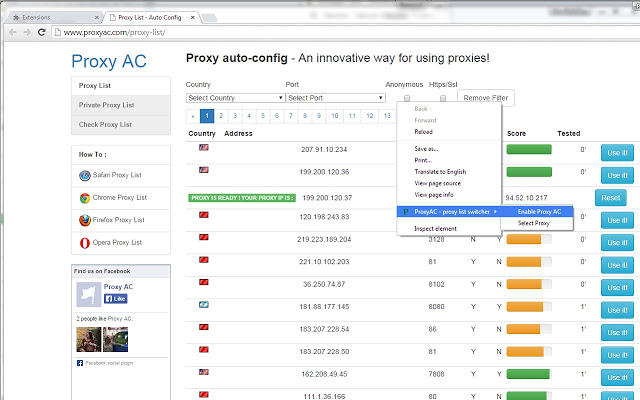Click the flag icon for 162.208.49.45

[x=204, y=372]
